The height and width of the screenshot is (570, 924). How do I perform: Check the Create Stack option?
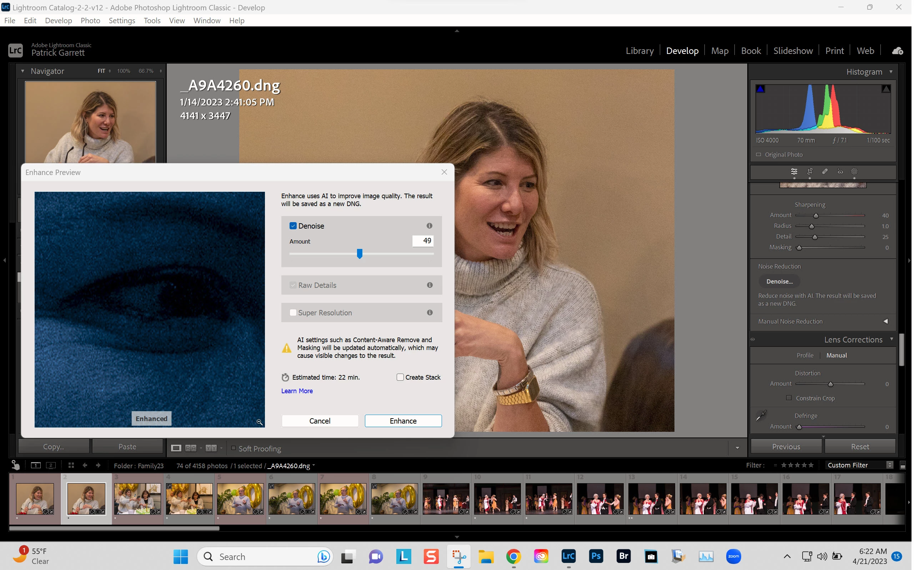tap(400, 377)
